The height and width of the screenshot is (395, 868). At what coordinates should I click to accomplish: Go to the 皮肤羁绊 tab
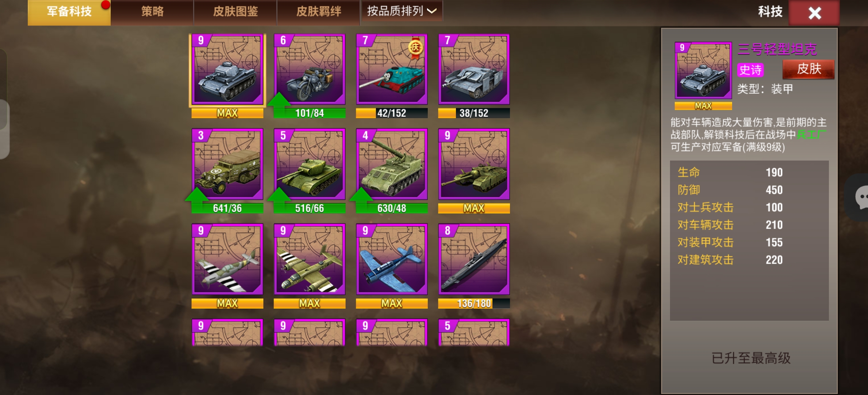[x=319, y=12]
